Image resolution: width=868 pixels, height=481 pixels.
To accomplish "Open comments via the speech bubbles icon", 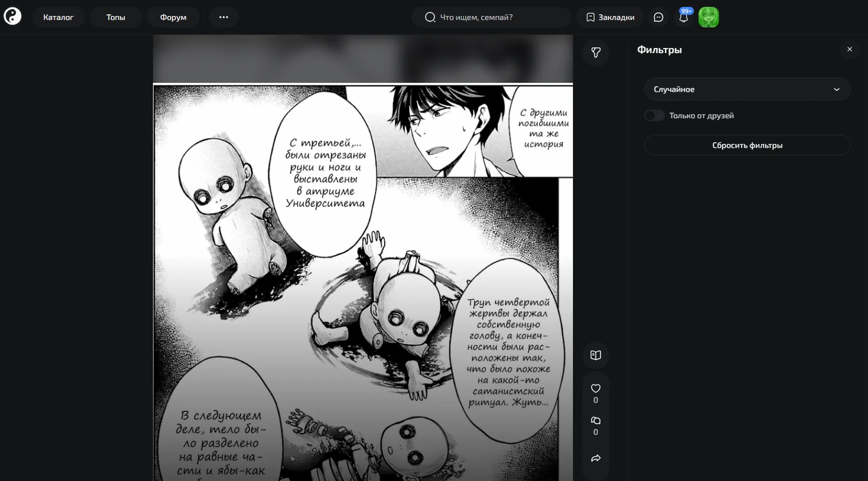I will (596, 421).
